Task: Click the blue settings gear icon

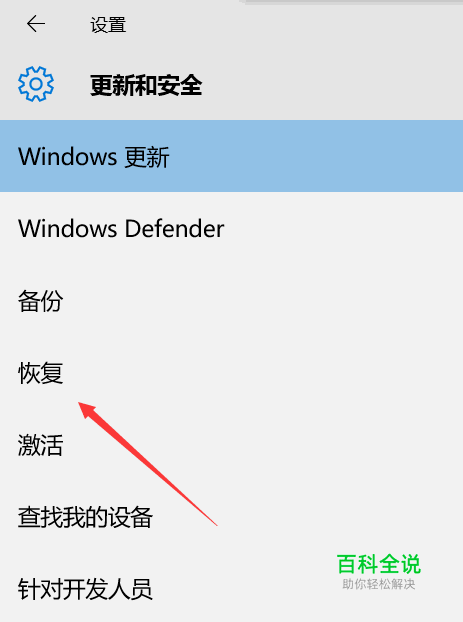Action: [36, 84]
